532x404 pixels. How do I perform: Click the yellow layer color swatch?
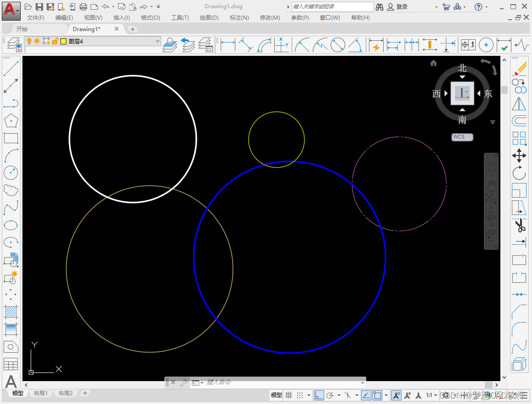(x=63, y=41)
